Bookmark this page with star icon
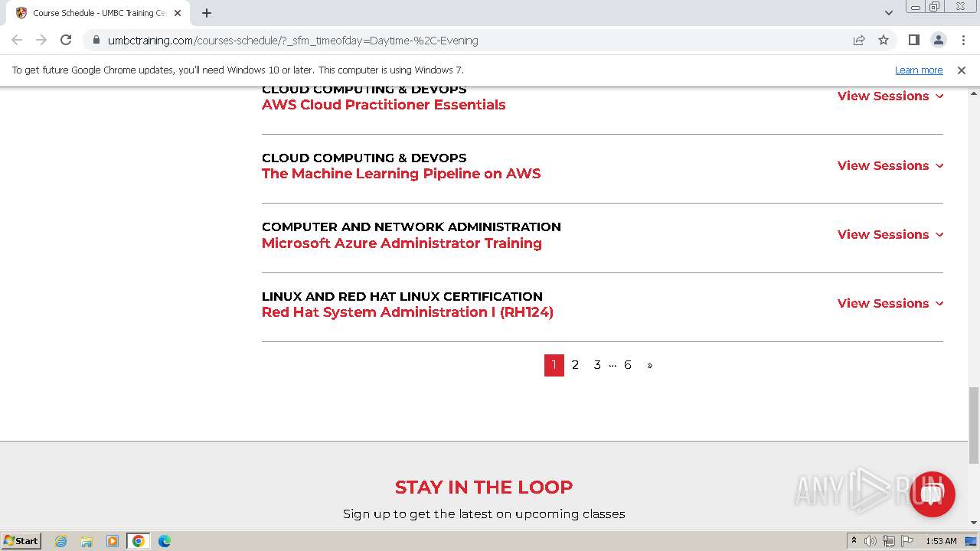Viewport: 980px width, 551px height. pyautogui.click(x=884, y=41)
